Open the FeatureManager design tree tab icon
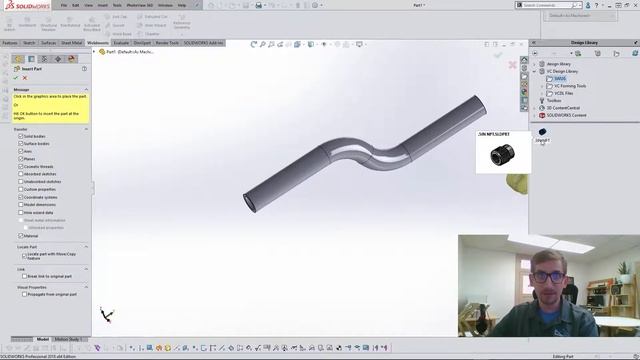 tap(18, 59)
